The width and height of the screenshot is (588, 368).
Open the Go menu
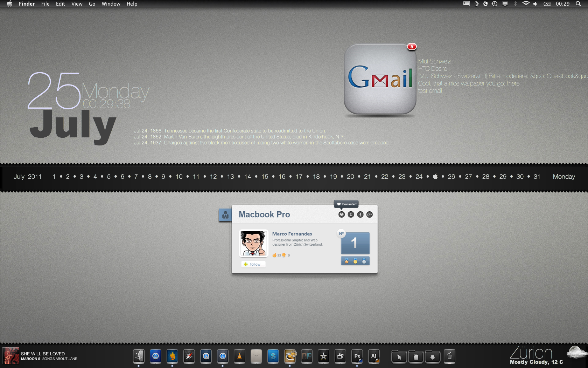[x=92, y=4]
